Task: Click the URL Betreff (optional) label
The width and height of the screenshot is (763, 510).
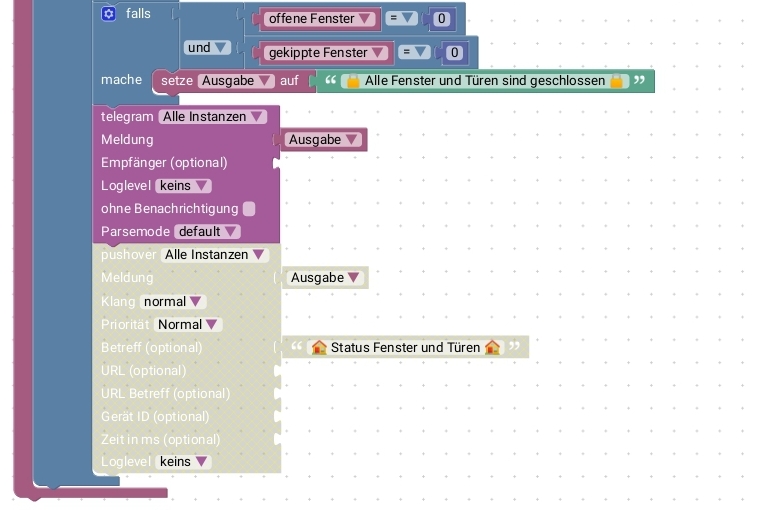Action: click(165, 394)
